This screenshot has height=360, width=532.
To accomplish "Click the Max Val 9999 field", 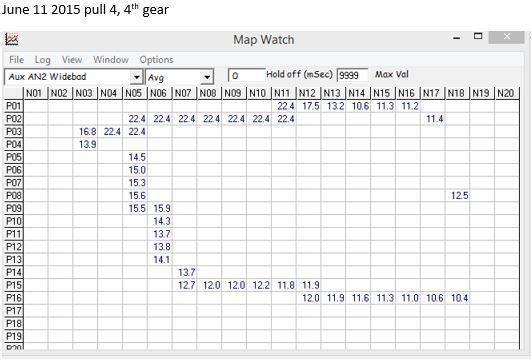I will pos(353,75).
